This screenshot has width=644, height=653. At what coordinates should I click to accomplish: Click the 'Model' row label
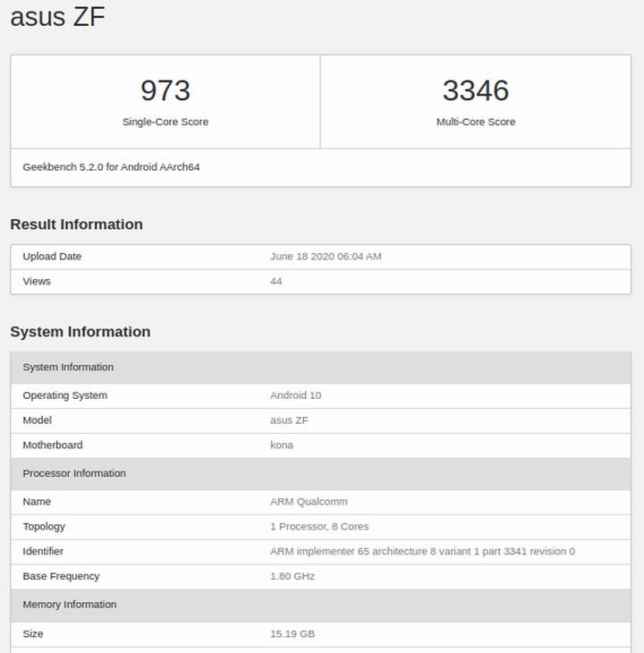coord(37,420)
